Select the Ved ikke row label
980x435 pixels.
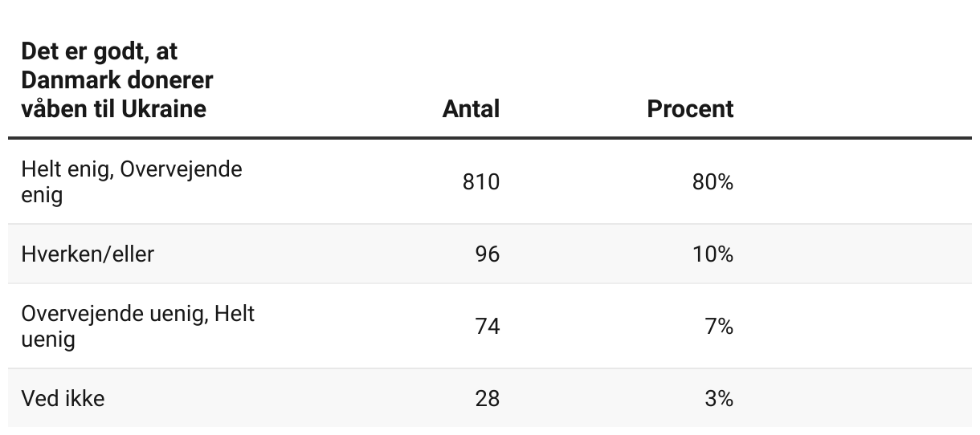coord(63,398)
